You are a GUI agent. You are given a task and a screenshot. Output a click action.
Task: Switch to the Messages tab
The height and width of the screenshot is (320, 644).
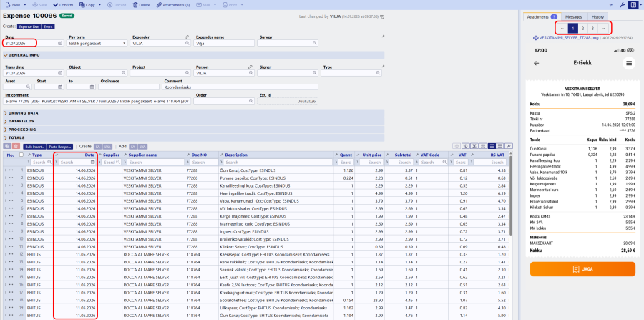tap(573, 17)
